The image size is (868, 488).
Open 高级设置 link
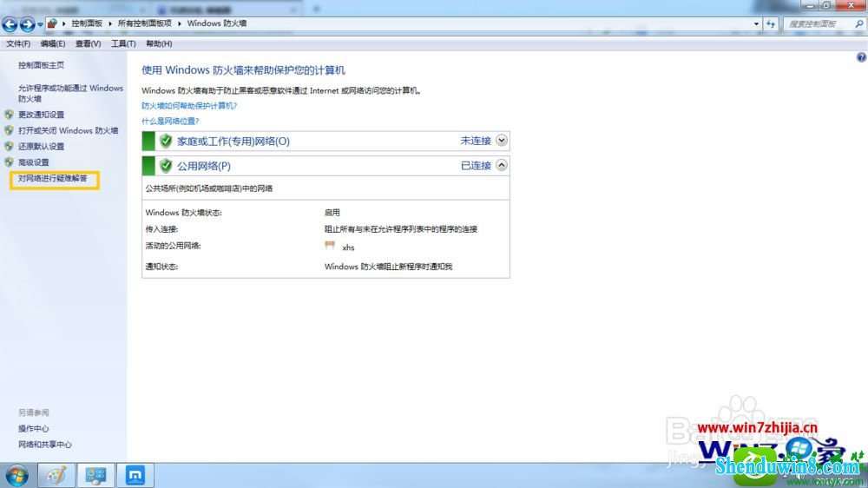[33, 162]
